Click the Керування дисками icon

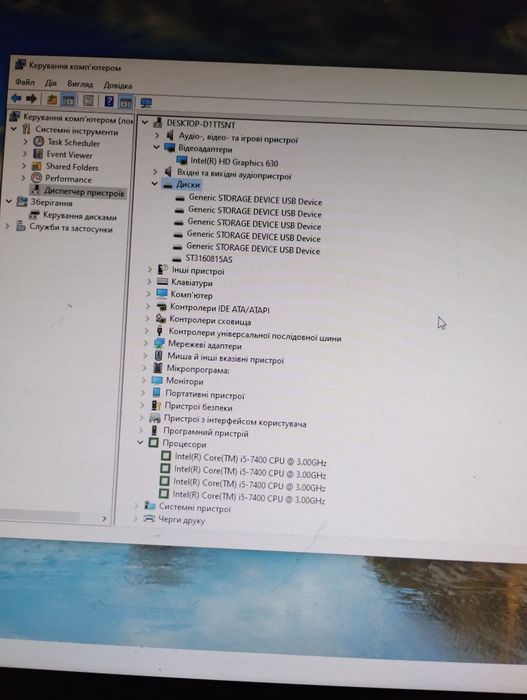coord(34,215)
